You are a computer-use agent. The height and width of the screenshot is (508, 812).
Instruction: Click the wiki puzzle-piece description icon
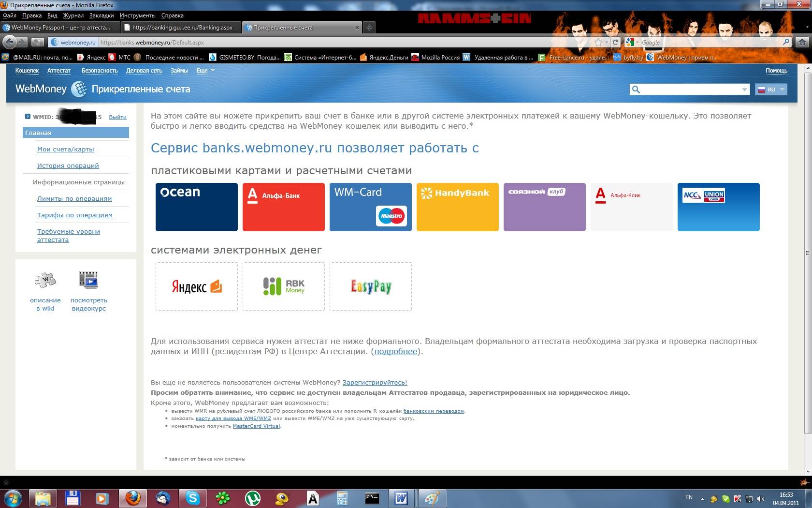45,280
